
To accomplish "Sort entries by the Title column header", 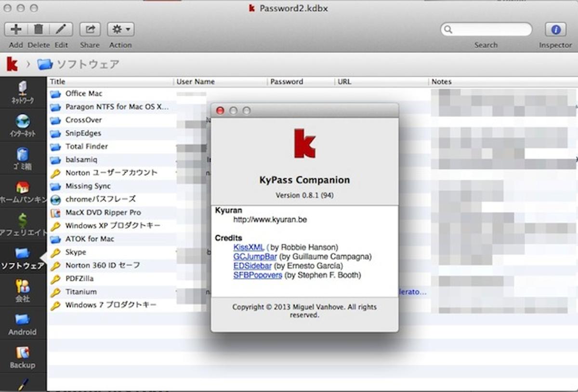I will (x=110, y=82).
